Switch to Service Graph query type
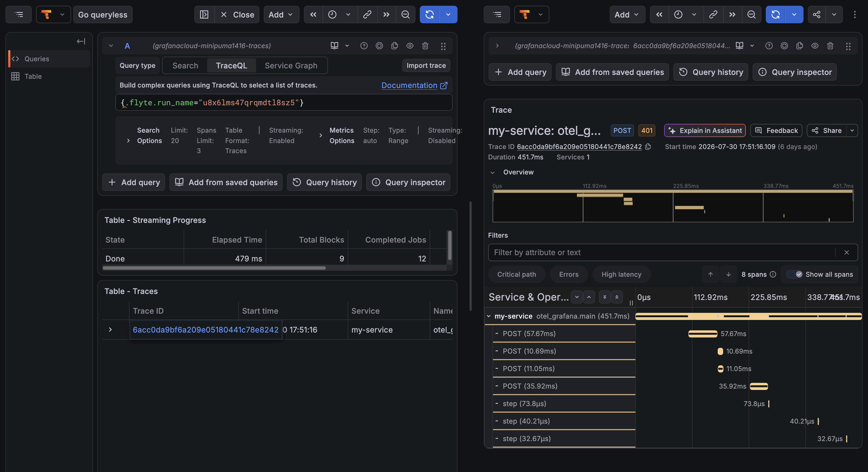The image size is (868, 472). pos(291,65)
